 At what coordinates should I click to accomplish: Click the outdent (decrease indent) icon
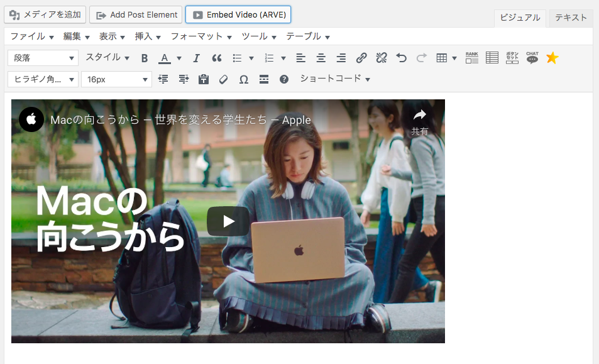[x=163, y=79]
